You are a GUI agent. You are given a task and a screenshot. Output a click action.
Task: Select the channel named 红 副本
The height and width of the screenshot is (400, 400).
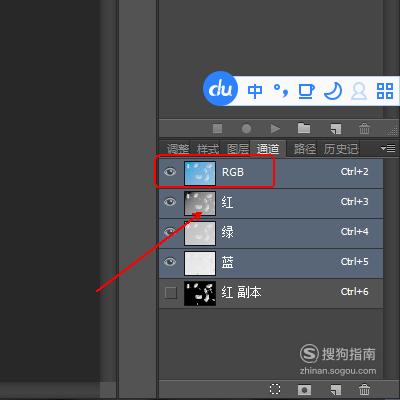[241, 292]
